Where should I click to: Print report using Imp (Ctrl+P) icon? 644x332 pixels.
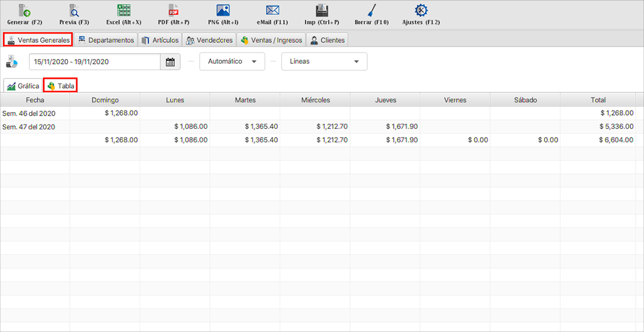[322, 11]
